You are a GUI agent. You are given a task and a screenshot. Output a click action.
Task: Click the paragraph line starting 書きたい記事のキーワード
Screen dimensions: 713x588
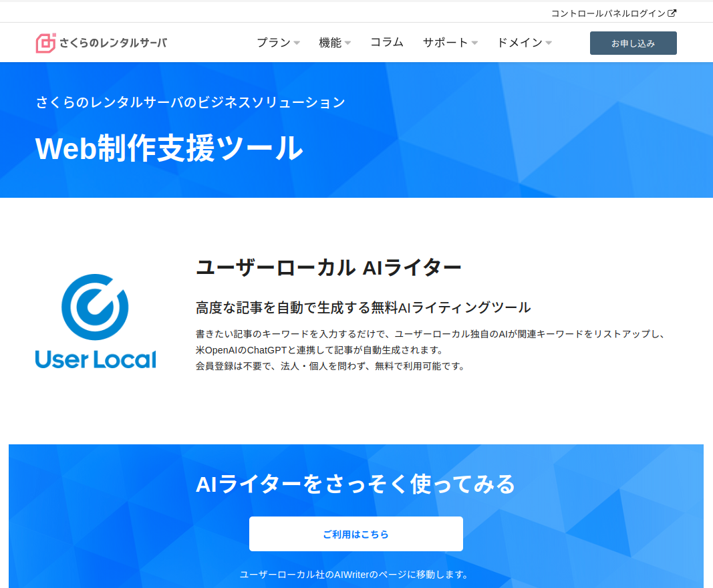(x=431, y=334)
